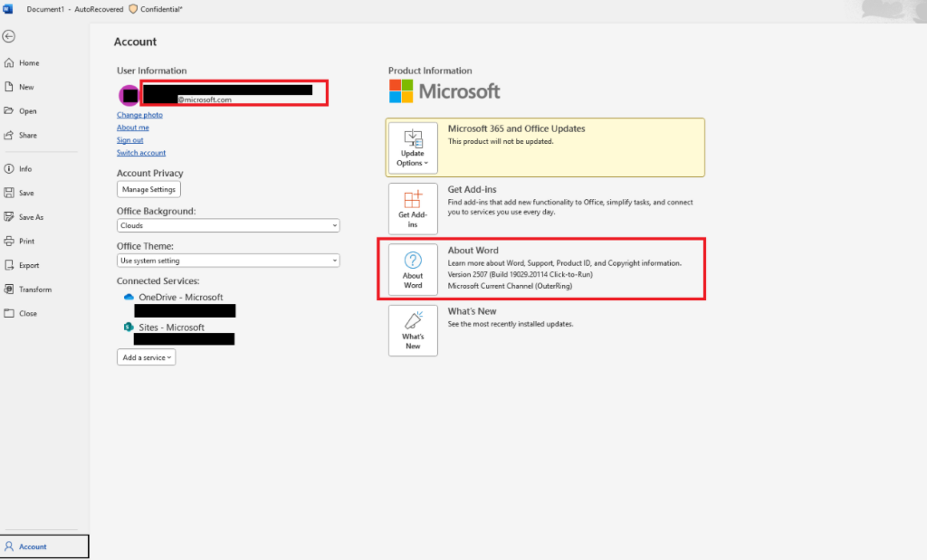Click the Change photo link
927x560 pixels.
coord(139,115)
